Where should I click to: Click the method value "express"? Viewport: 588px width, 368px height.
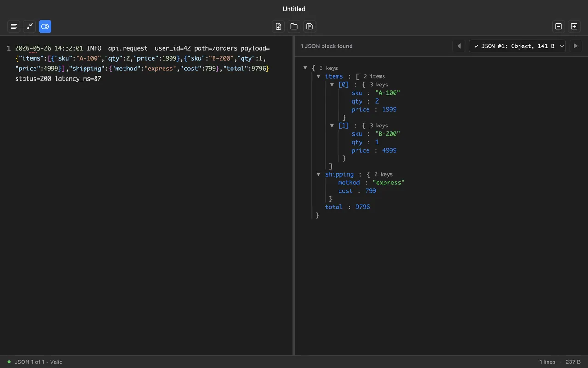tap(389, 183)
